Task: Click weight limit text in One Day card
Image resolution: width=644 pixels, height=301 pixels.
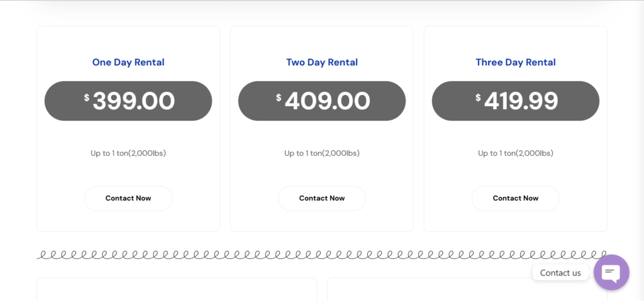Action: coord(128,153)
